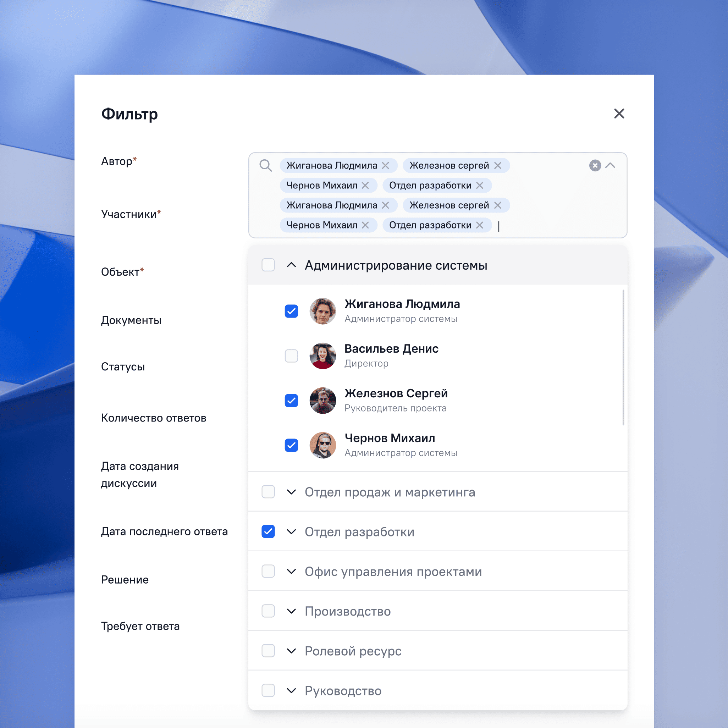Image resolution: width=728 pixels, height=728 pixels.
Task: Expand Офис управления проектами chevron
Action: coord(291,571)
